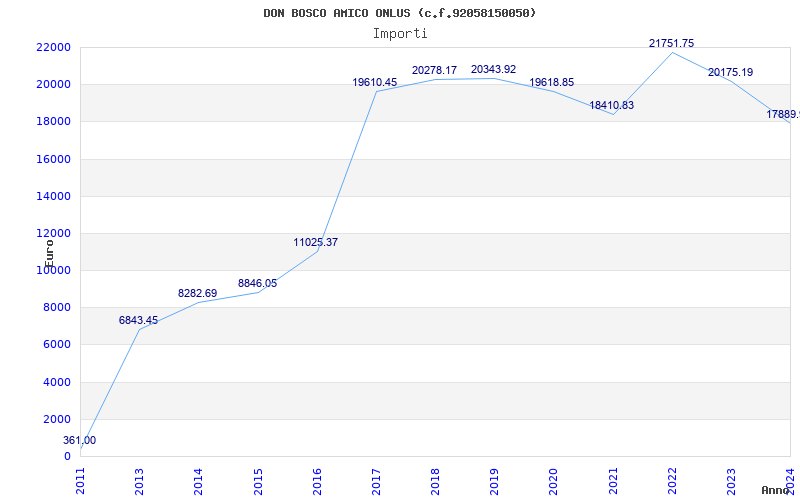800x500 pixels.
Task: Click the x-axis year 2023
Action: pyautogui.click(x=731, y=482)
